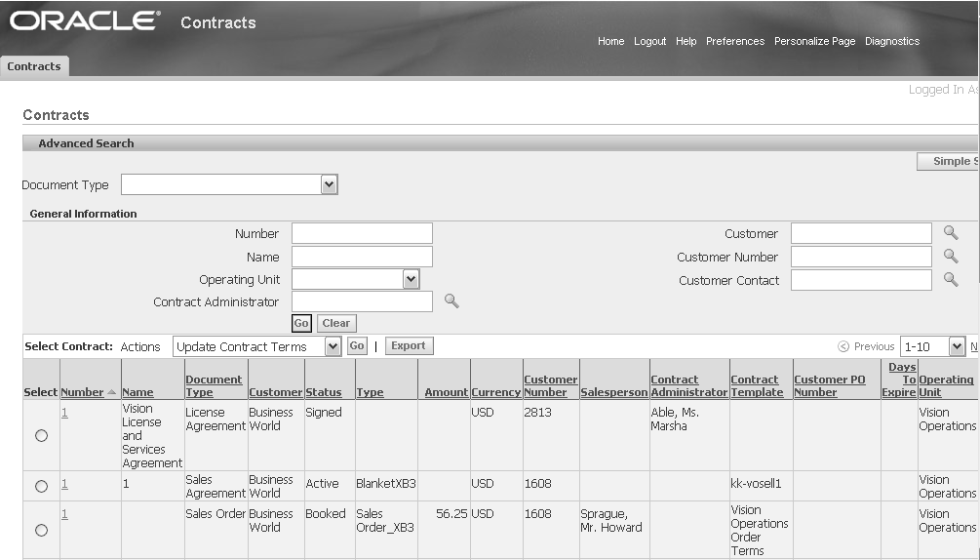
Task: Click the Go button next to Actions dropdown
Action: 357,345
